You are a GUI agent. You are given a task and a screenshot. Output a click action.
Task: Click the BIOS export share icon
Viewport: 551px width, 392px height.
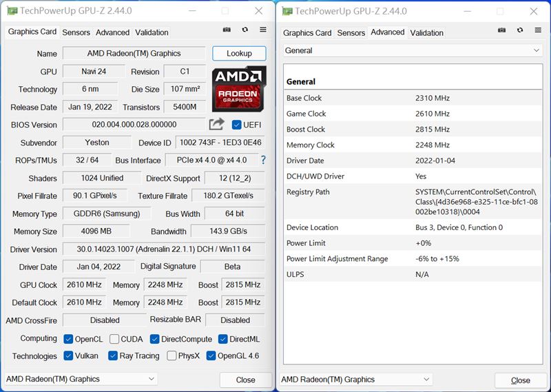point(217,124)
